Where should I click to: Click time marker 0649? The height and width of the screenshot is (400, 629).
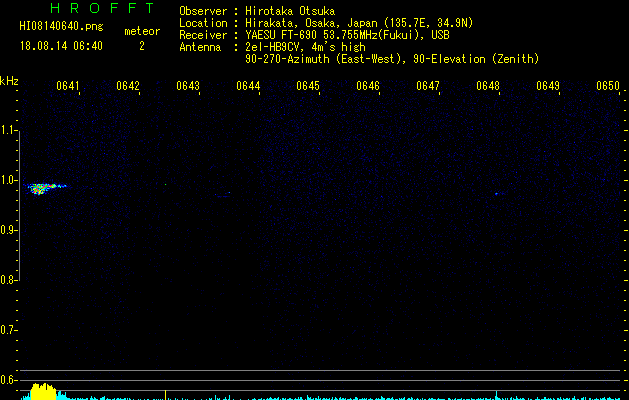point(548,86)
